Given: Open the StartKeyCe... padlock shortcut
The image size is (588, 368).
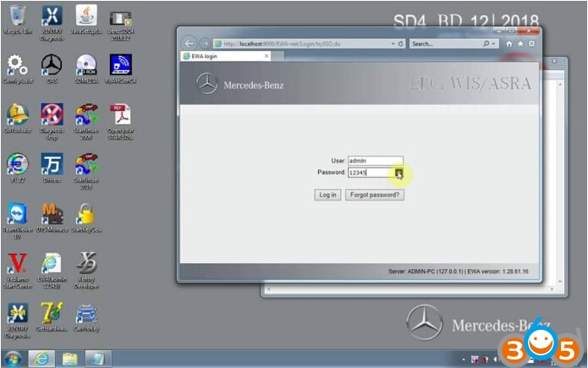Looking at the screenshot, I should (86, 218).
